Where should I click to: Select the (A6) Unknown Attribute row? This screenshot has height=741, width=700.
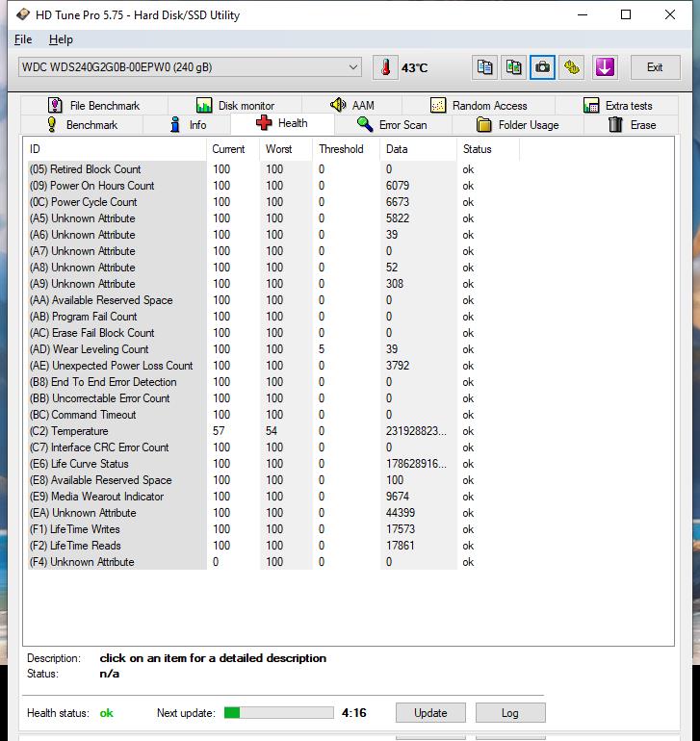273,235
